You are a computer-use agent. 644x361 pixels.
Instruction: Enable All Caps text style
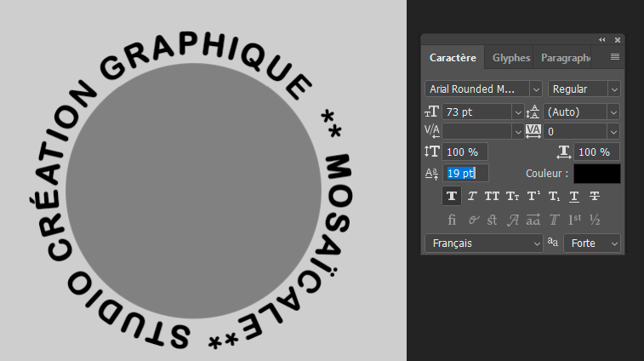(x=492, y=197)
